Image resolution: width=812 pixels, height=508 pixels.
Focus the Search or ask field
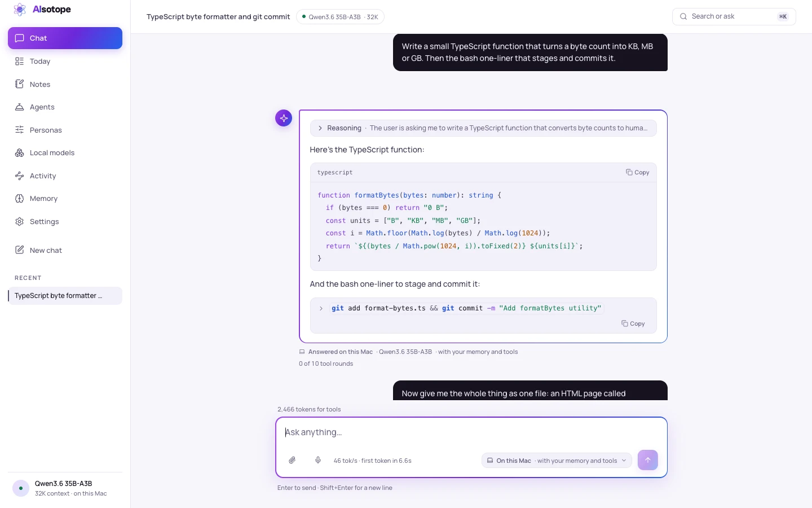(734, 16)
